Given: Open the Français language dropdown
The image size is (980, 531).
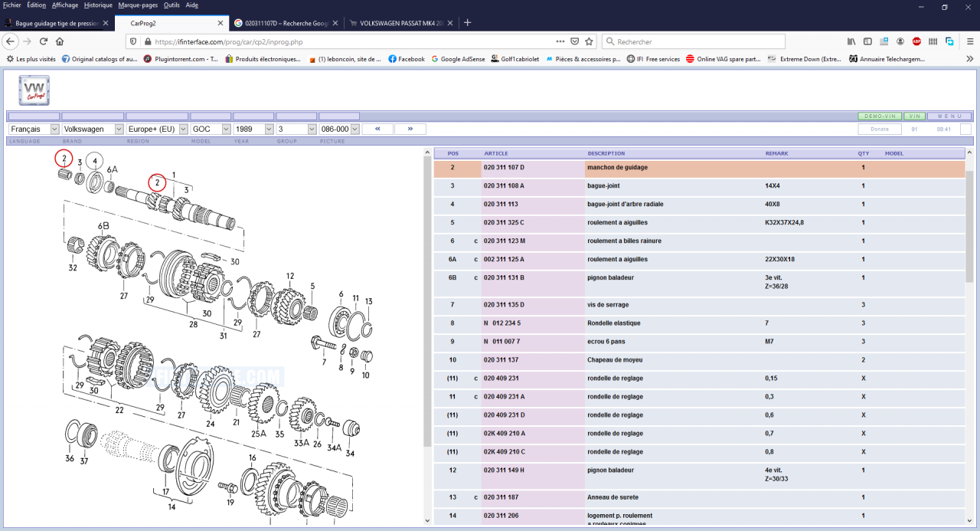Looking at the screenshot, I should (34, 129).
